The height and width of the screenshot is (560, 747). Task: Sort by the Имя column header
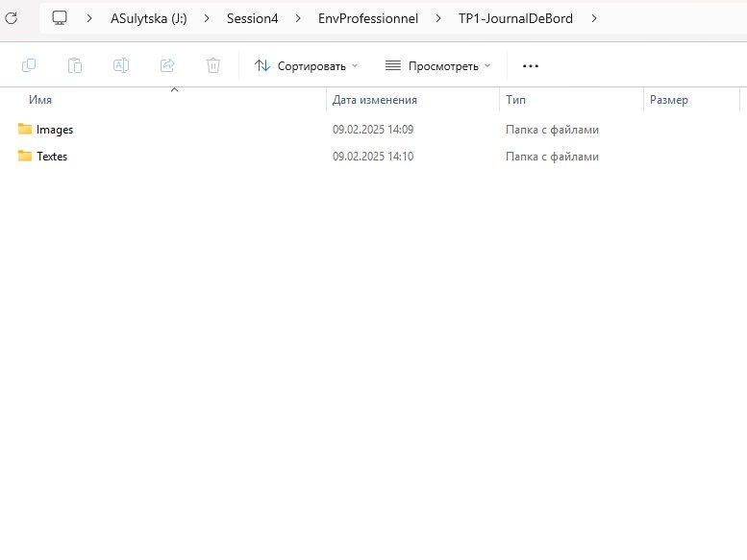tap(40, 100)
